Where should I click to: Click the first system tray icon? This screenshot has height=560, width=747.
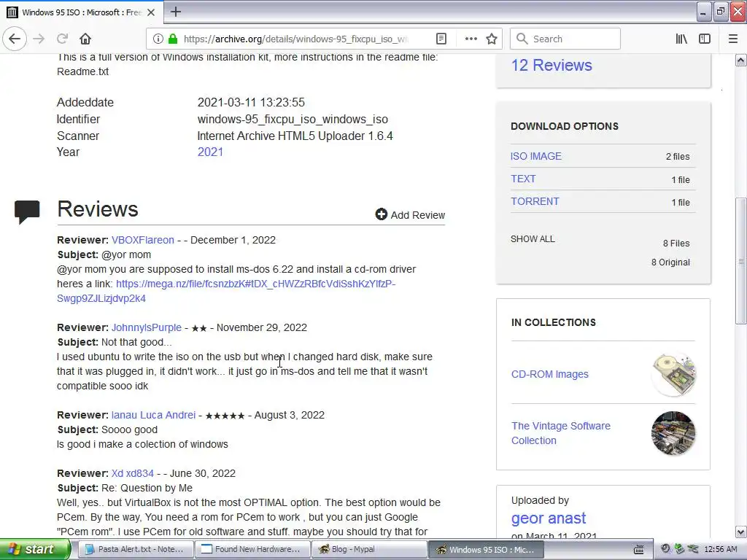tap(665, 549)
